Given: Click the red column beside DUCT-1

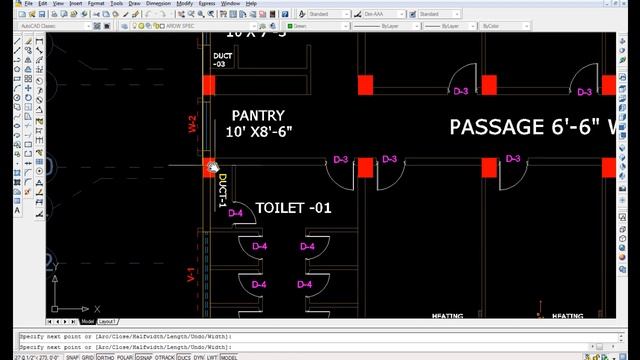Looking at the screenshot, I should (209, 168).
